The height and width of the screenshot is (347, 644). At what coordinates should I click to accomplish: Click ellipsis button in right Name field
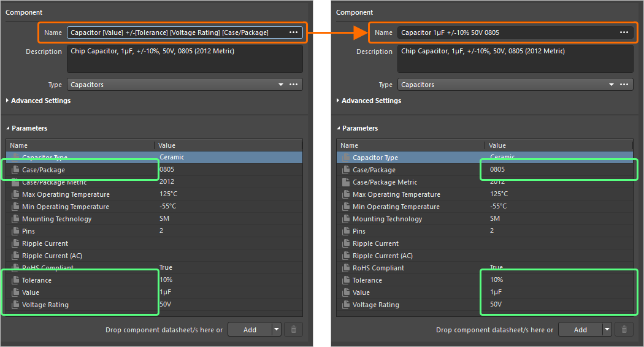624,32
